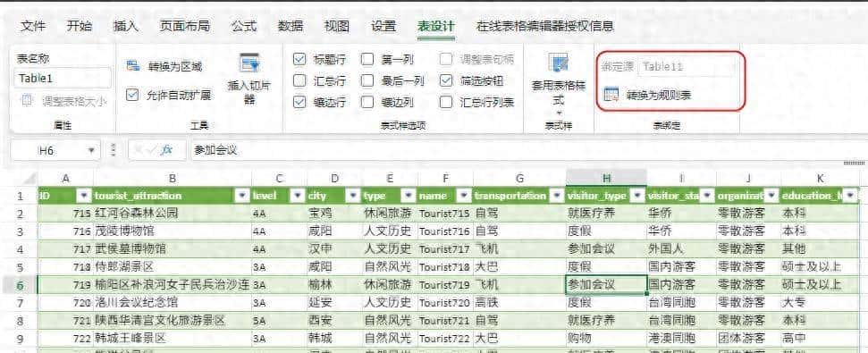Click the Insert Slicer icon
The width and height of the screenshot is (868, 353).
[x=249, y=63]
